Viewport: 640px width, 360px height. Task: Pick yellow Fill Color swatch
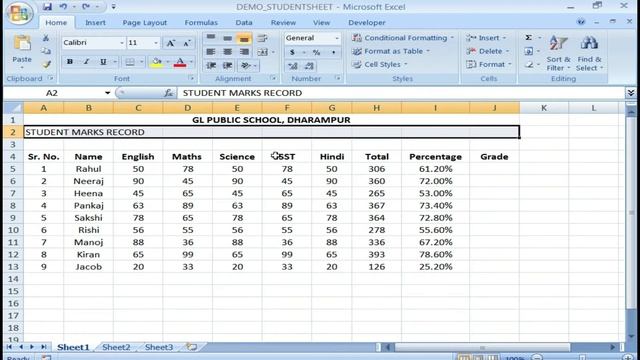click(x=156, y=62)
